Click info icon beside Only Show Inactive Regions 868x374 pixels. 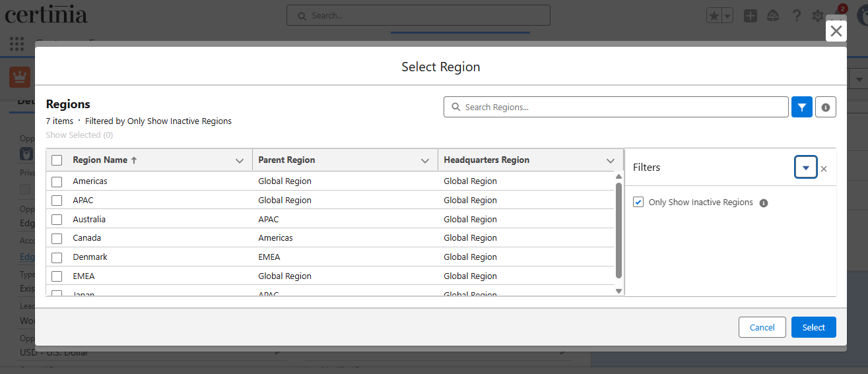point(764,203)
